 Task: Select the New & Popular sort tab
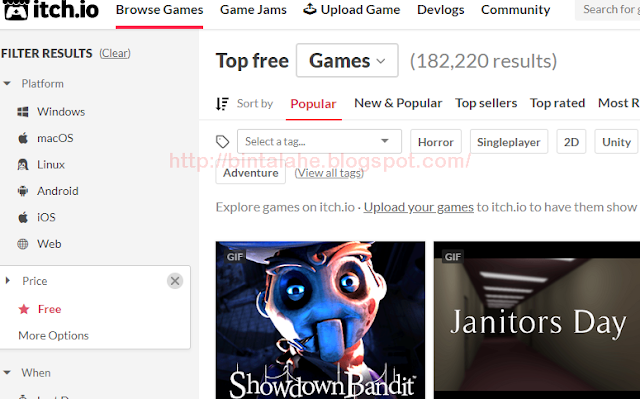coord(398,103)
